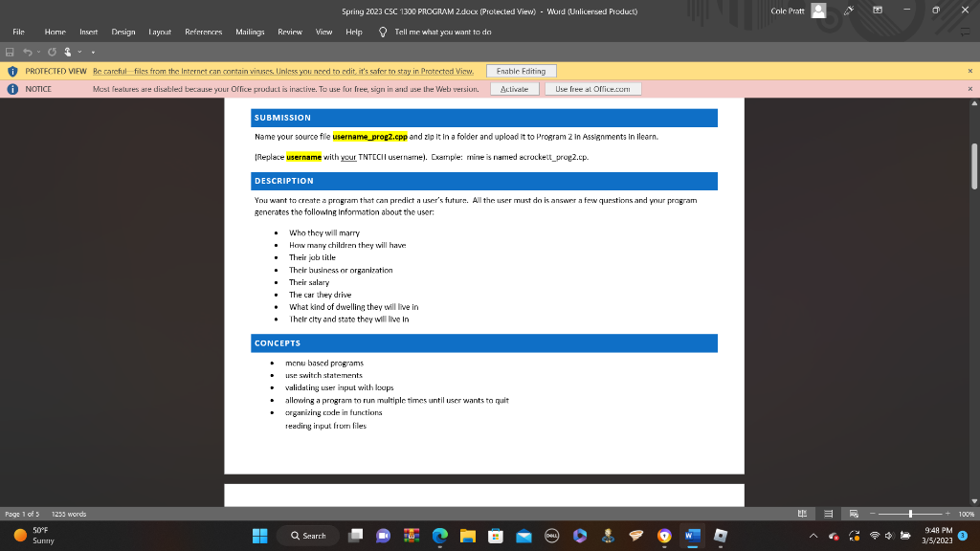Click the Page 1 of 5 status indicator

click(x=23, y=514)
